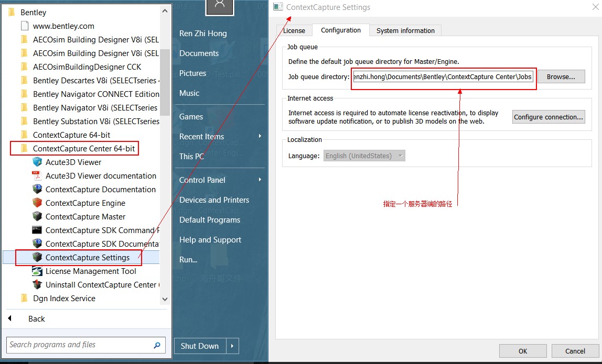The width and height of the screenshot is (602, 364).
Task: Expand the Control Panel submenu arrow
Action: pos(260,180)
